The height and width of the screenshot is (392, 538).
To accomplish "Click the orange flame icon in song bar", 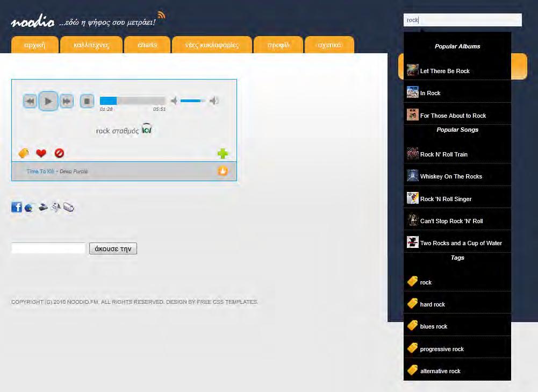I will click(x=223, y=170).
